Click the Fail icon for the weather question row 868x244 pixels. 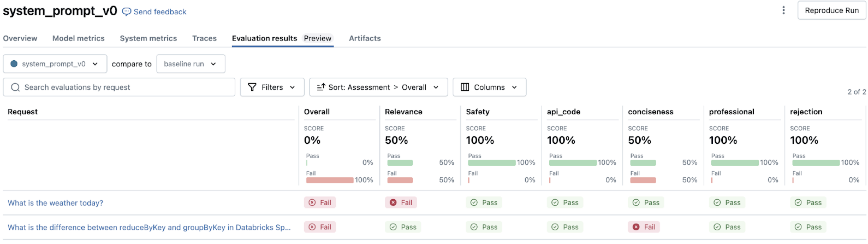[312, 202]
